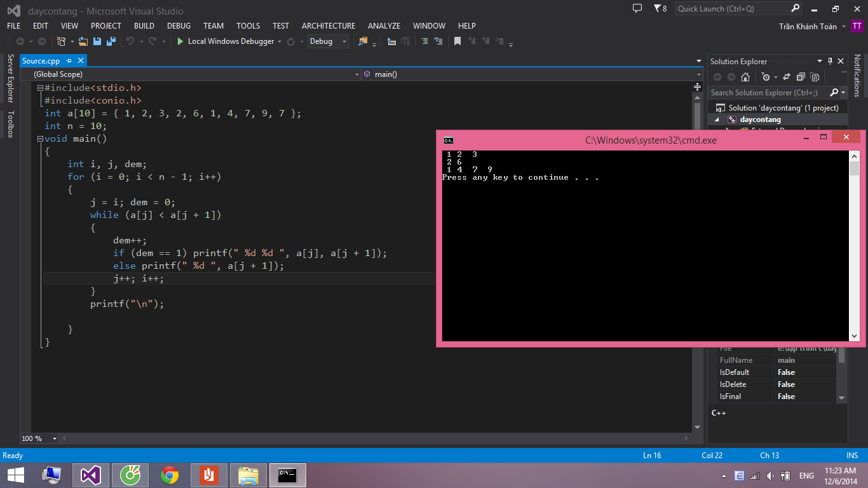
Task: Close the Solution Explorer panel
Action: [841, 61]
